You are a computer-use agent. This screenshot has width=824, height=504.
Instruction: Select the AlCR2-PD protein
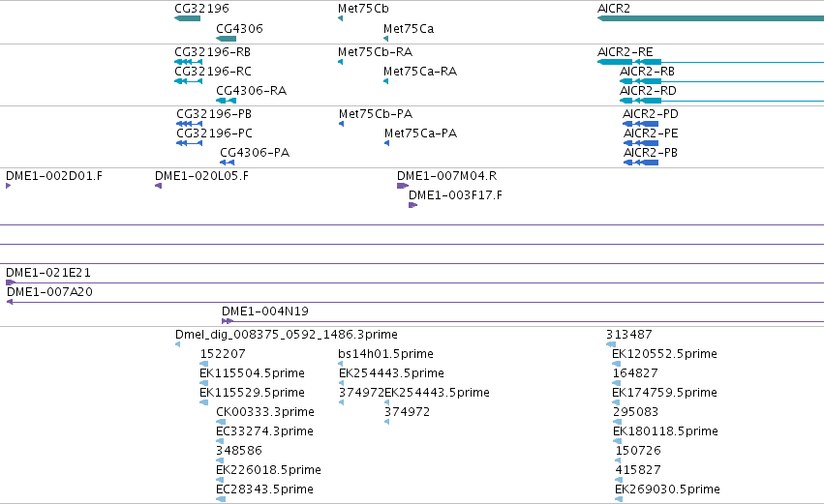point(650,114)
